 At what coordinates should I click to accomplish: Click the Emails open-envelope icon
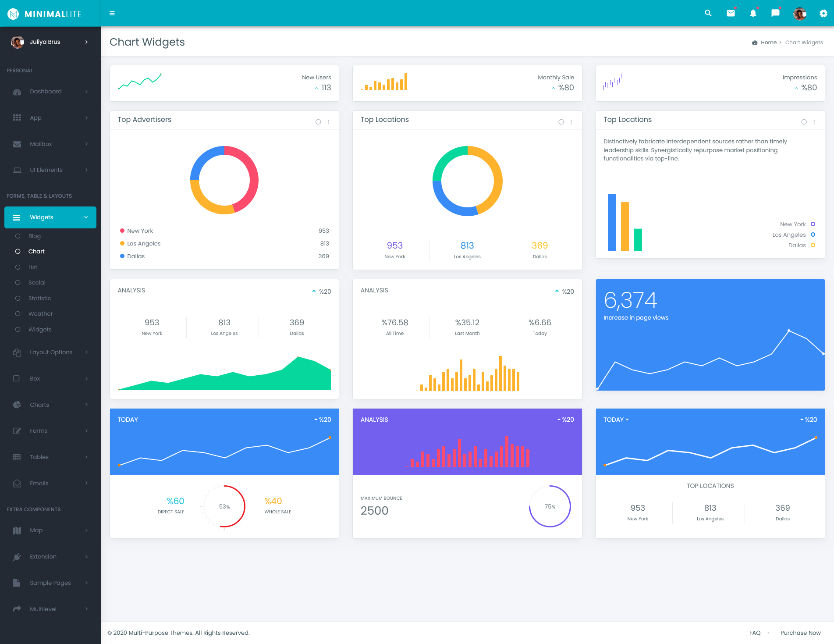tap(17, 484)
